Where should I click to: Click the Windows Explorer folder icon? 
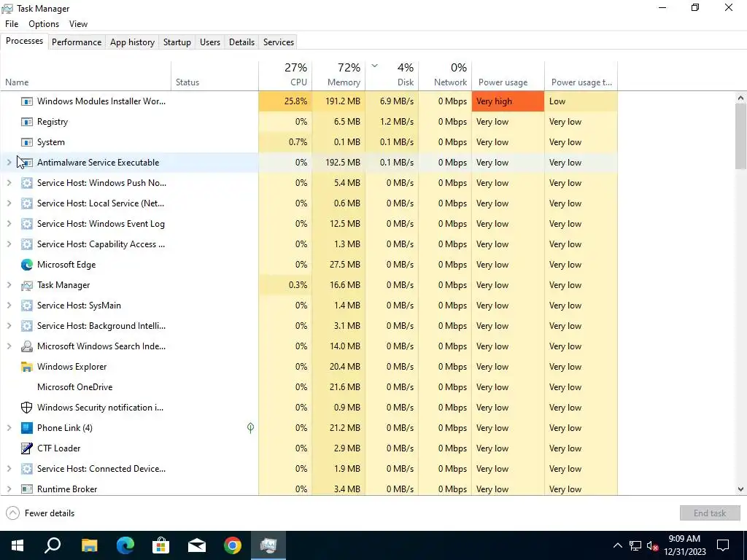(x=27, y=367)
